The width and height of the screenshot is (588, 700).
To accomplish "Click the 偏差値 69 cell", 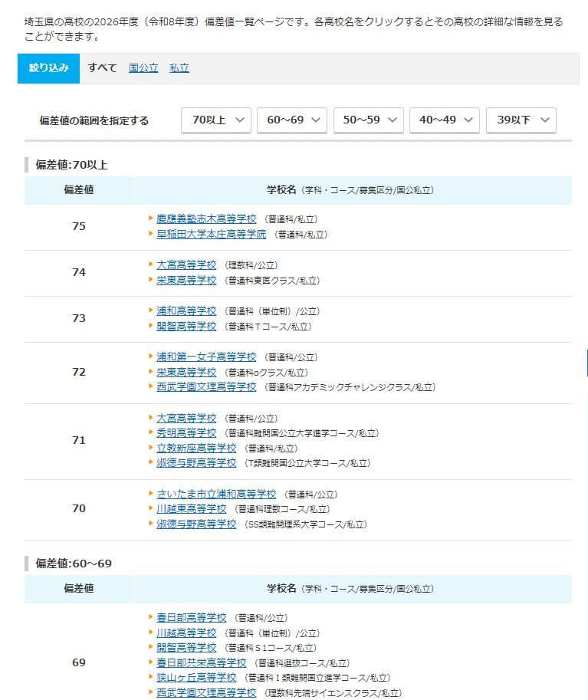I will (79, 663).
